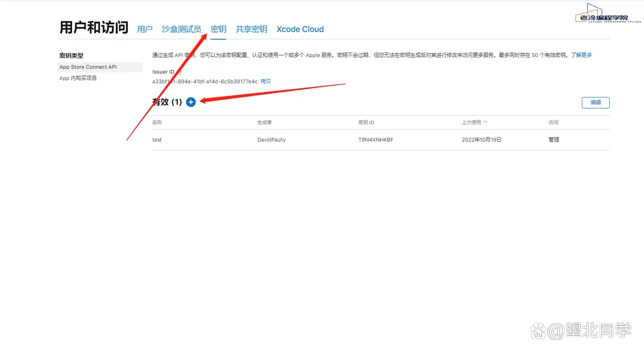Click generator name DavidPaully
Viewport: 644px width, 353px height.
(272, 140)
